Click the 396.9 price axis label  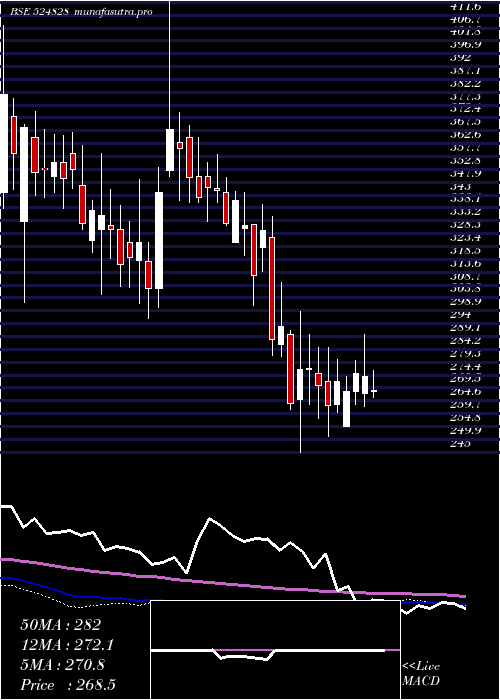coord(466,45)
